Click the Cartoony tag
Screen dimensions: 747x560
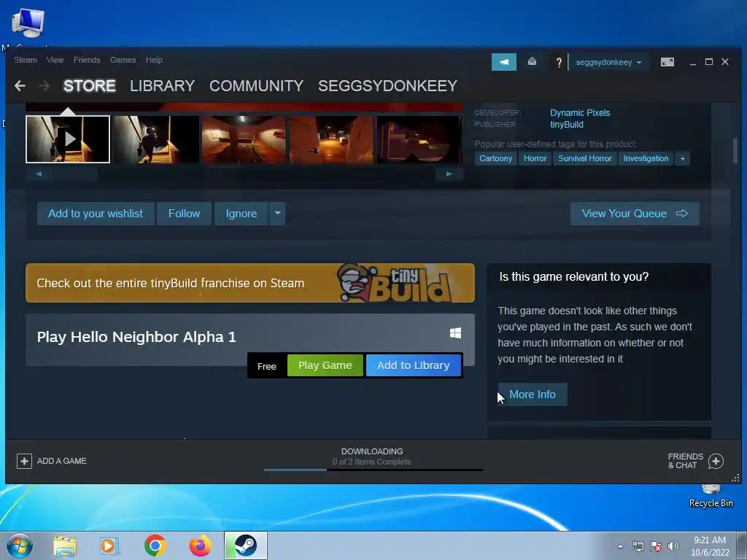[x=495, y=158]
